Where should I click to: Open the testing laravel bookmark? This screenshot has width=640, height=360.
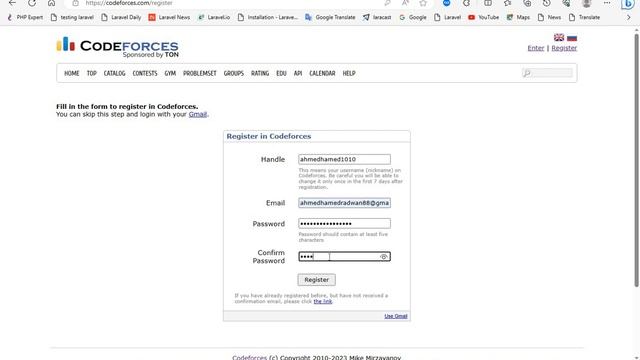click(x=72, y=17)
